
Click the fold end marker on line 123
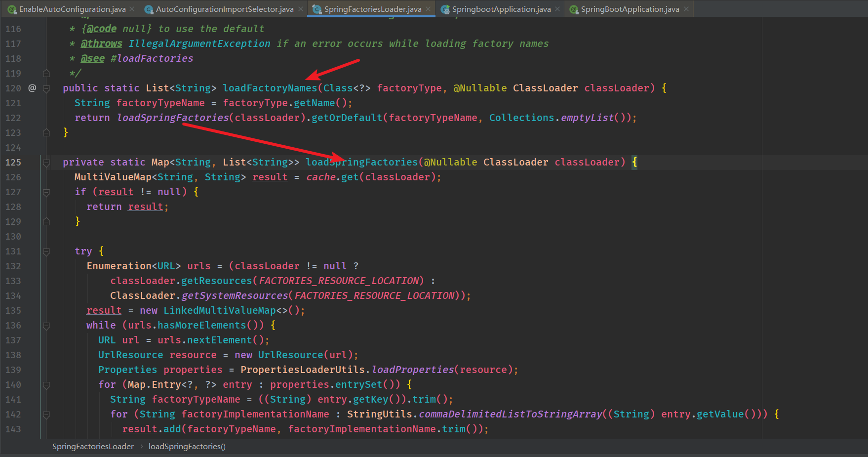coord(46,133)
